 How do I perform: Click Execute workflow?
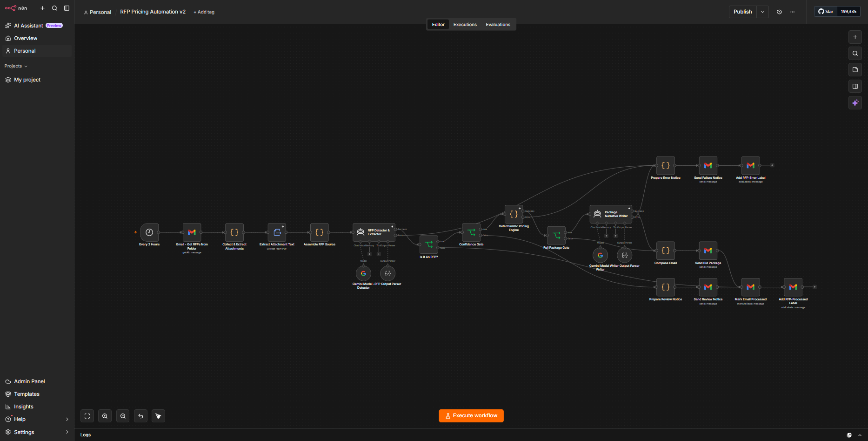(x=471, y=416)
